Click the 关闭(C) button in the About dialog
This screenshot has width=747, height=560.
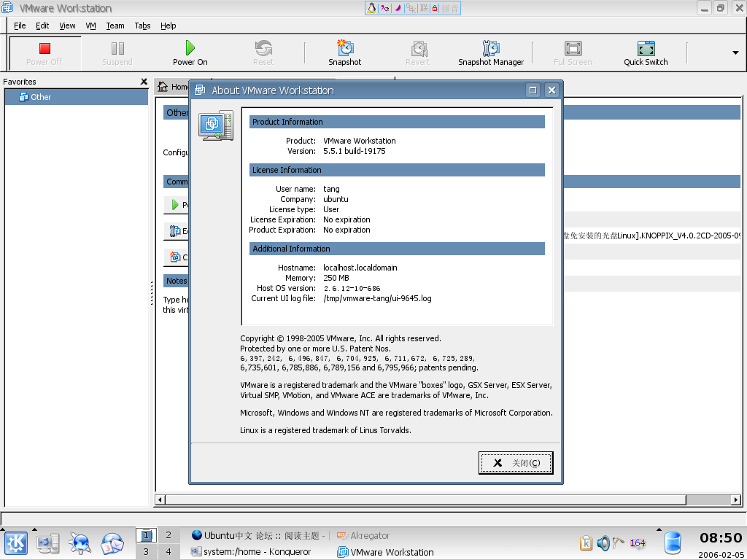coord(516,463)
